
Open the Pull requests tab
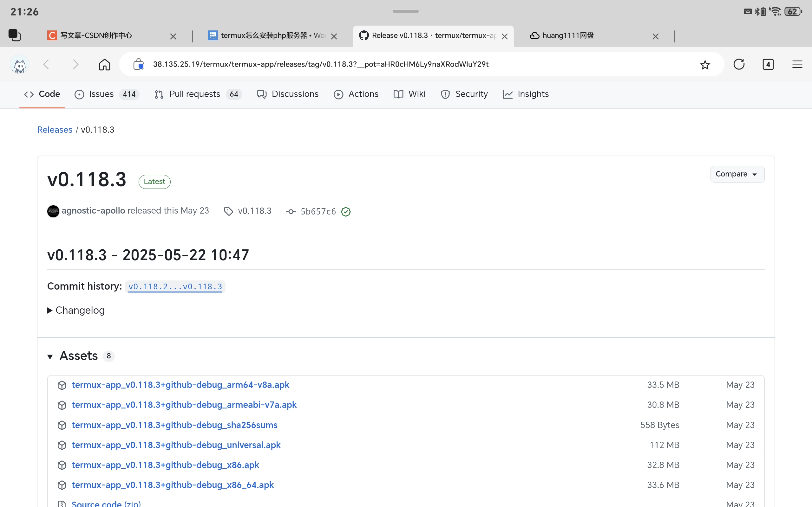point(194,94)
